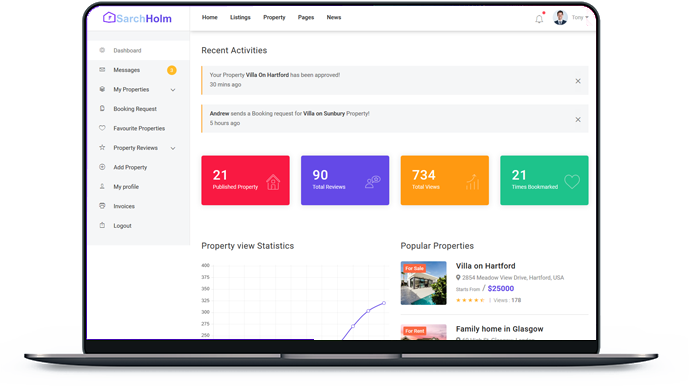This screenshot has width=690, height=386.
Task: Dismiss the Villa On Hartford approved notification
Action: click(578, 81)
